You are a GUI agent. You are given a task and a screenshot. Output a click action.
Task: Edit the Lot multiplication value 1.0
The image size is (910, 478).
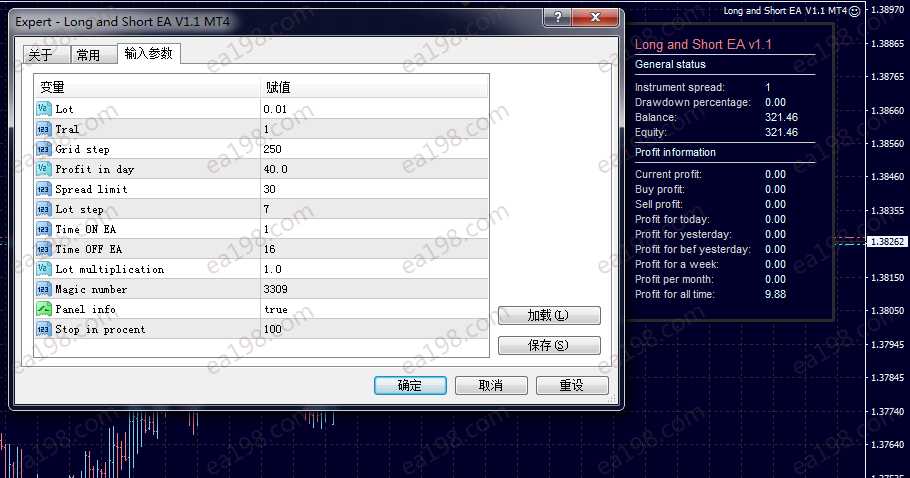(374, 269)
